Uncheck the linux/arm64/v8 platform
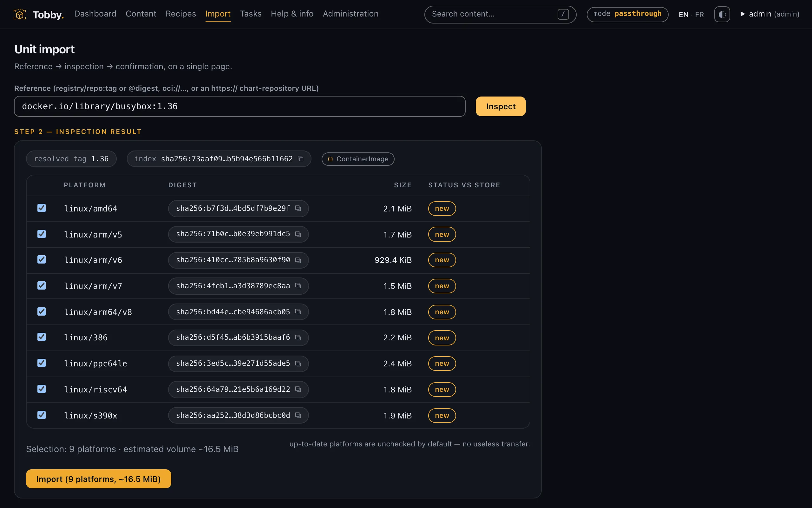The image size is (812, 508). pyautogui.click(x=42, y=311)
